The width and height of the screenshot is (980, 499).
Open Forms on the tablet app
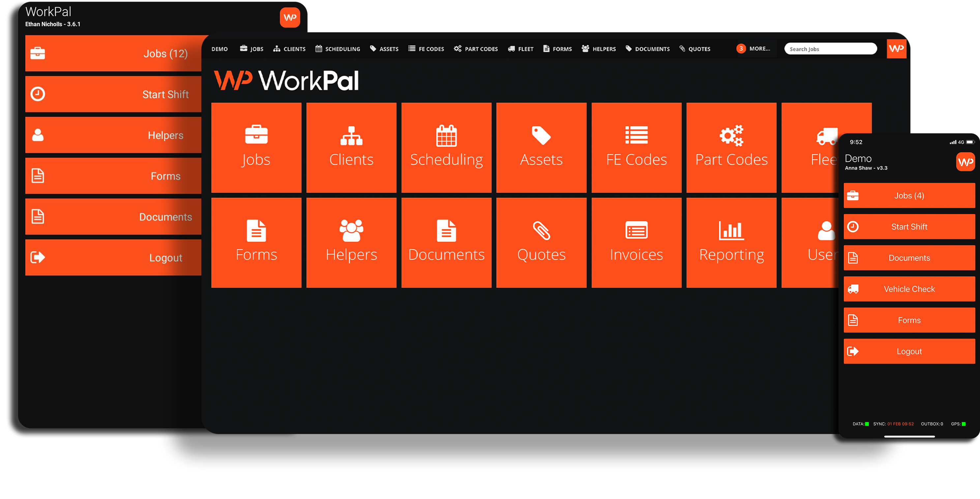click(x=113, y=176)
